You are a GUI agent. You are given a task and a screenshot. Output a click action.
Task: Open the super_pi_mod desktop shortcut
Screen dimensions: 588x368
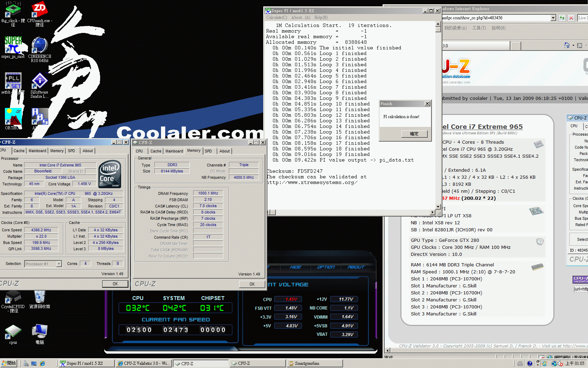coord(13,46)
